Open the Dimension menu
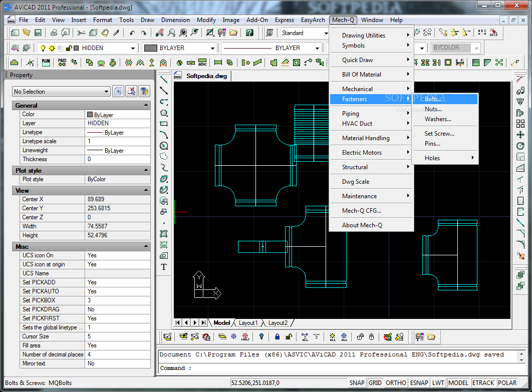This screenshot has width=532, height=392. pos(175,20)
